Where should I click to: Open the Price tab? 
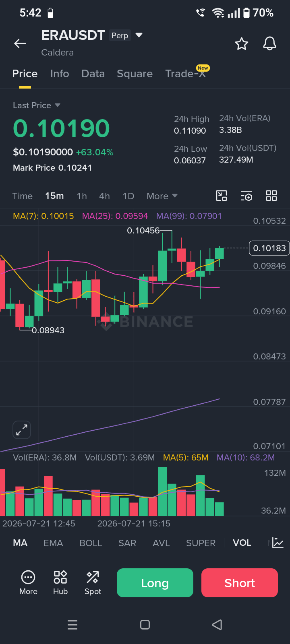(25, 74)
